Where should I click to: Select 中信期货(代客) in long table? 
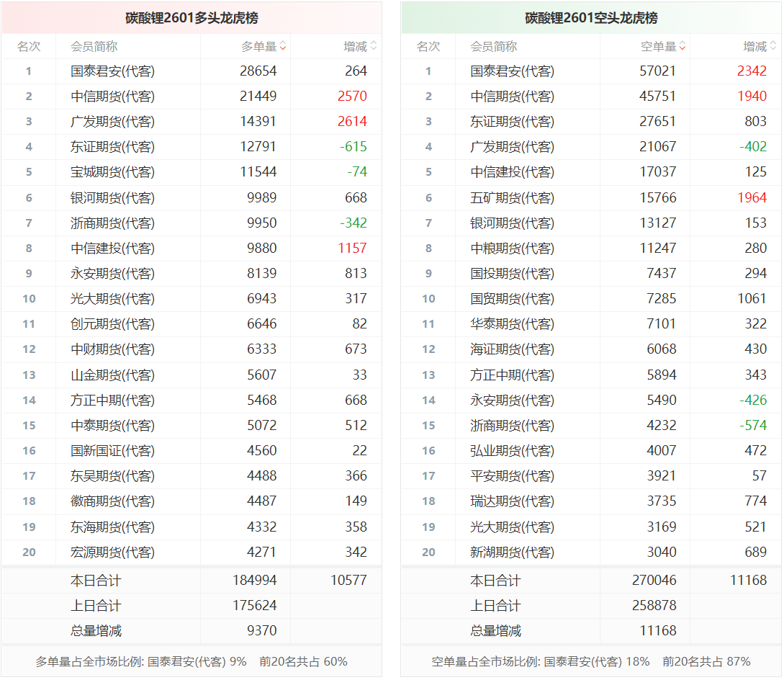pos(112,96)
